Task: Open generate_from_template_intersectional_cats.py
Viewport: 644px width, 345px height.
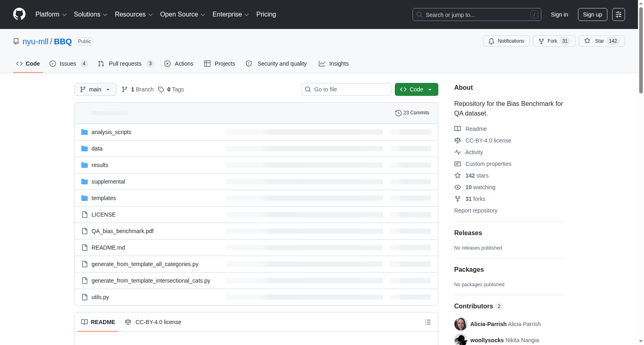Action: coord(151,281)
